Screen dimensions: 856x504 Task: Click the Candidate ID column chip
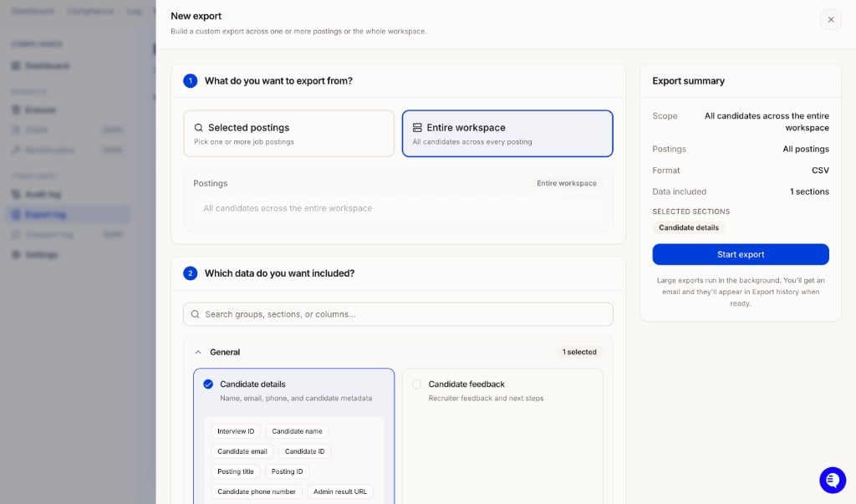(304, 451)
